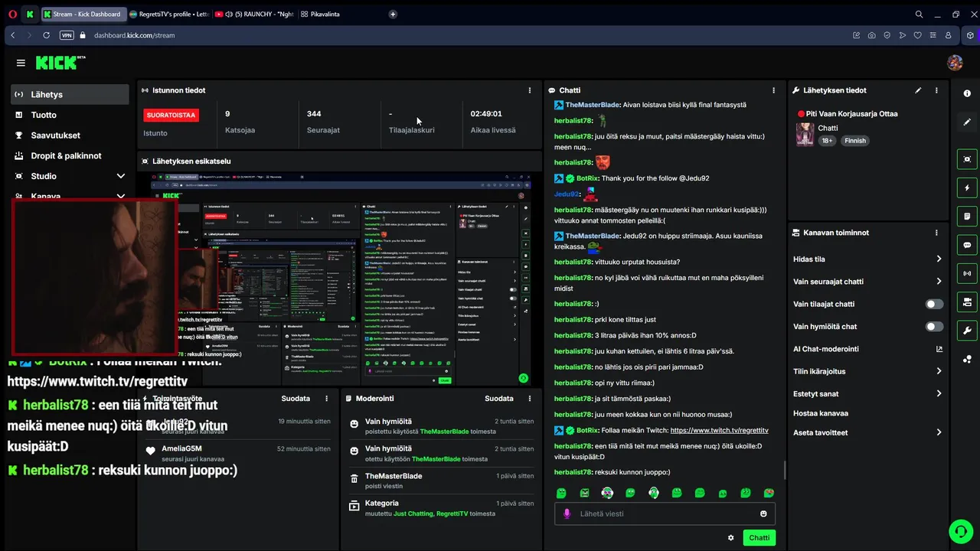
Task: Click the chat panel scrollbar
Action: (x=785, y=470)
